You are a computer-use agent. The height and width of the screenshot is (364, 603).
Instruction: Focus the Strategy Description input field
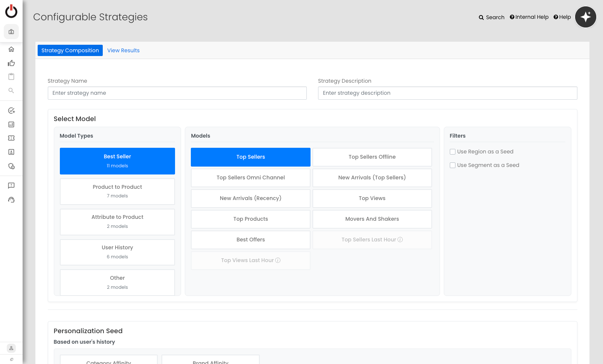(x=447, y=93)
